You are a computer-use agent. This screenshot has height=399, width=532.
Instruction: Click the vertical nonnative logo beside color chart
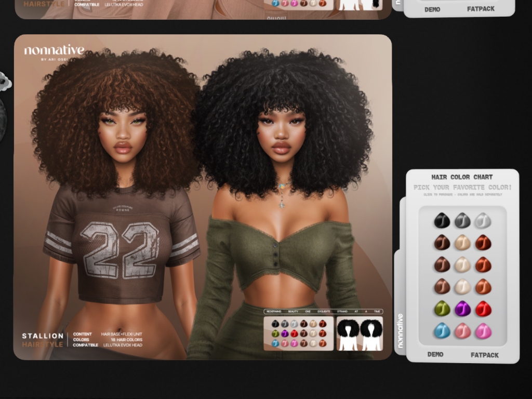(400, 331)
